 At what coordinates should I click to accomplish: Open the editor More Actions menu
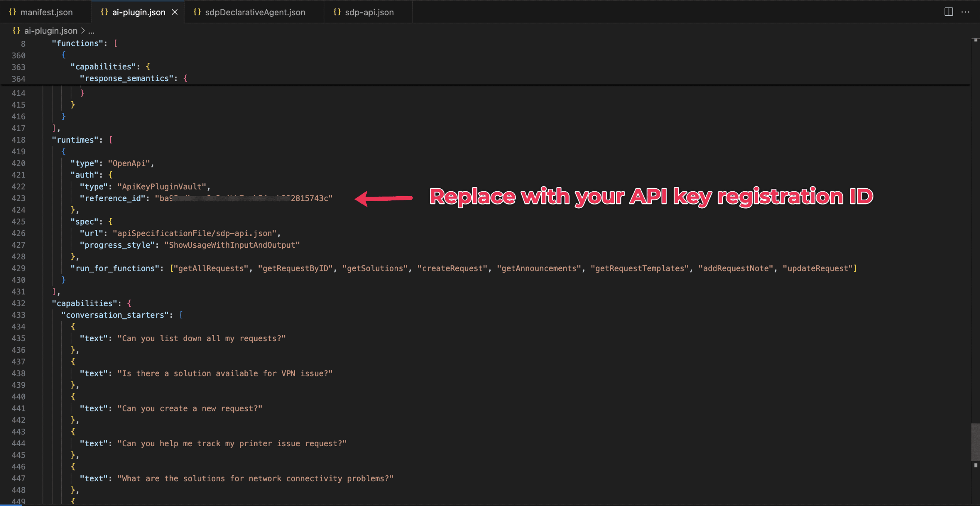(x=965, y=12)
